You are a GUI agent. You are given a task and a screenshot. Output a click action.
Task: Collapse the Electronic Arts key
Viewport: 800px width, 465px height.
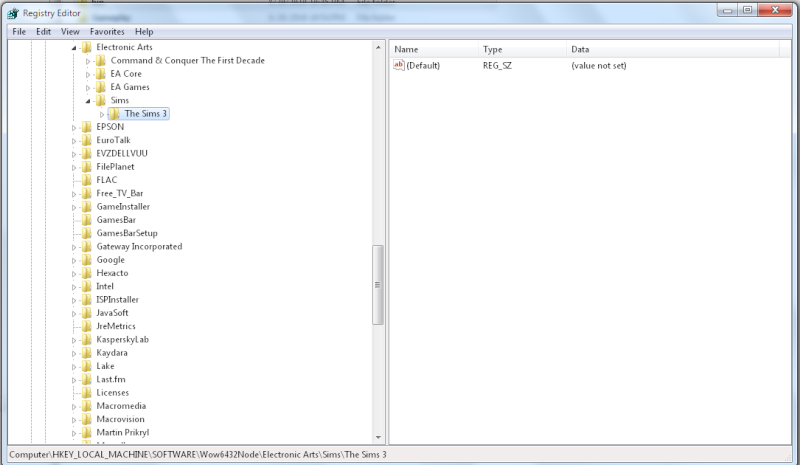(74, 47)
